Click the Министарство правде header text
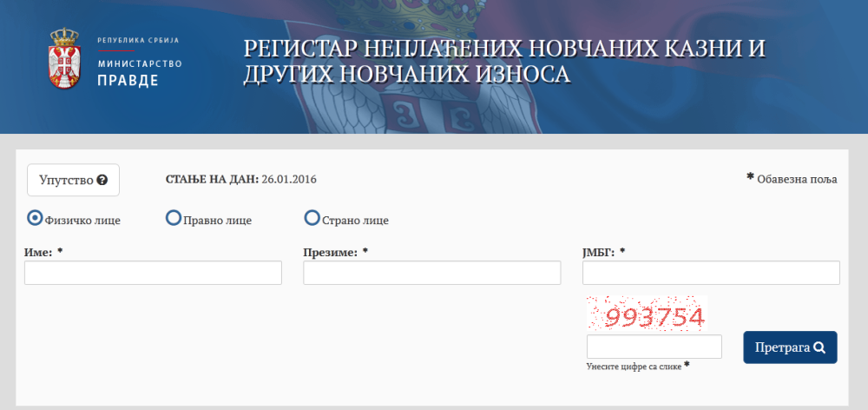The width and height of the screenshot is (868, 410). click(x=140, y=71)
